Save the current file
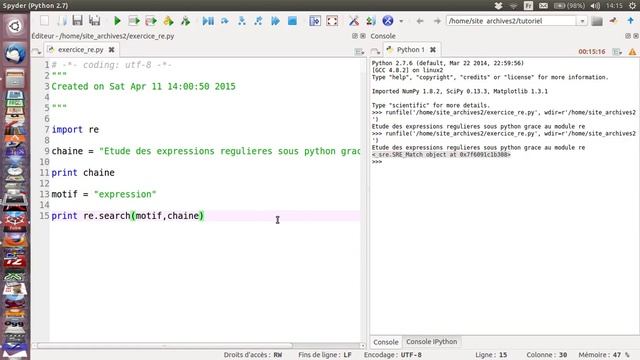This screenshot has width=640, height=360. [x=77, y=21]
